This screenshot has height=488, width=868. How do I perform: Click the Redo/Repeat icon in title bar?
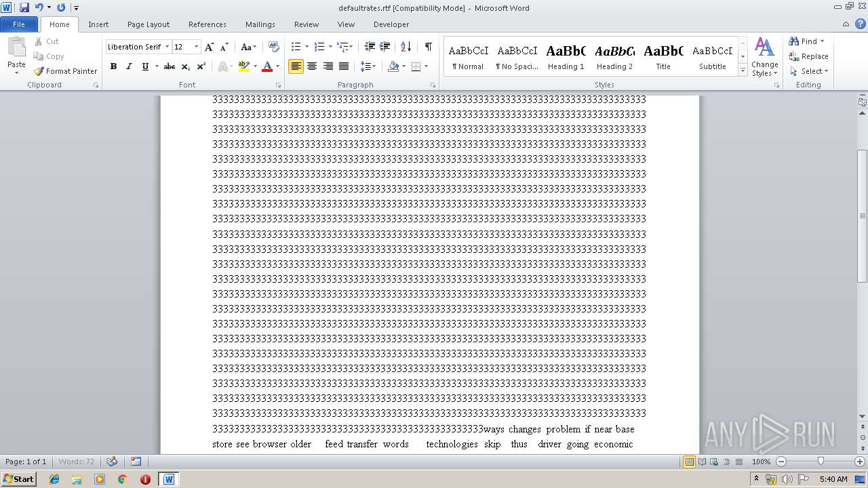[61, 7]
